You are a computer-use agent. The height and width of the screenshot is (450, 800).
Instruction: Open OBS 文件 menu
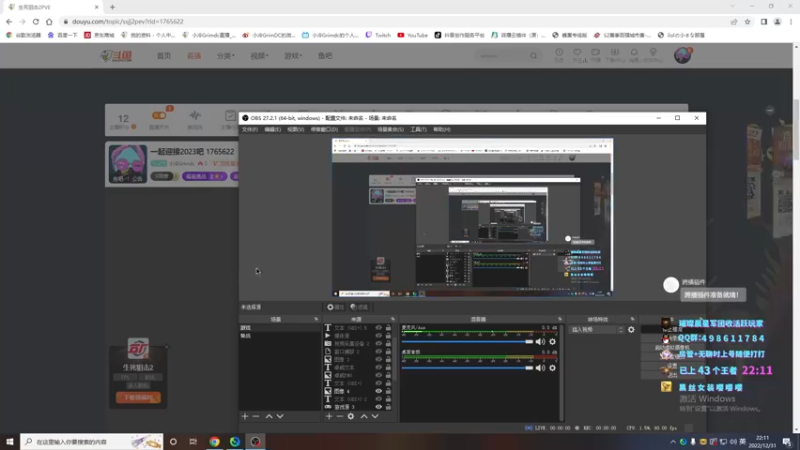(x=249, y=130)
